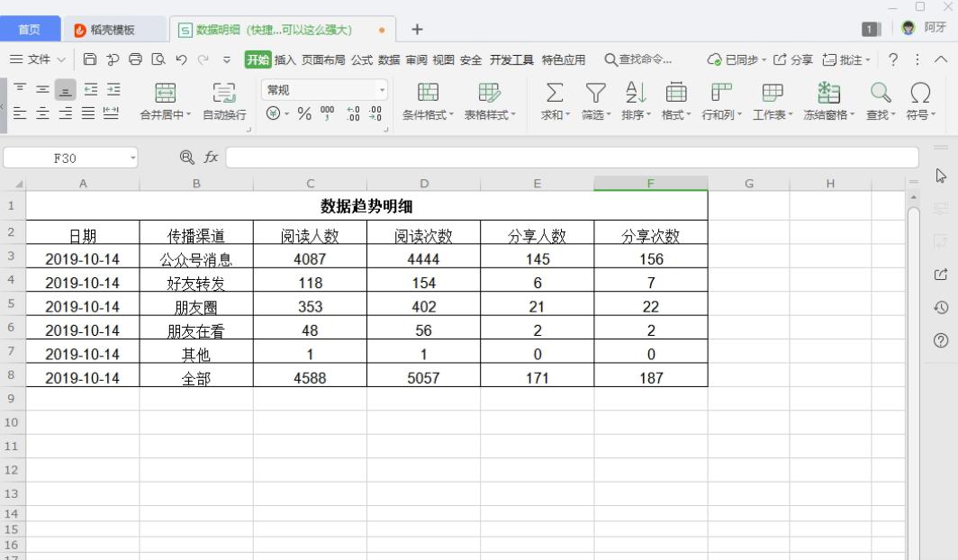Switch to the 插入 ribbon tab
Screen dimensions: 958x560
coord(284,59)
